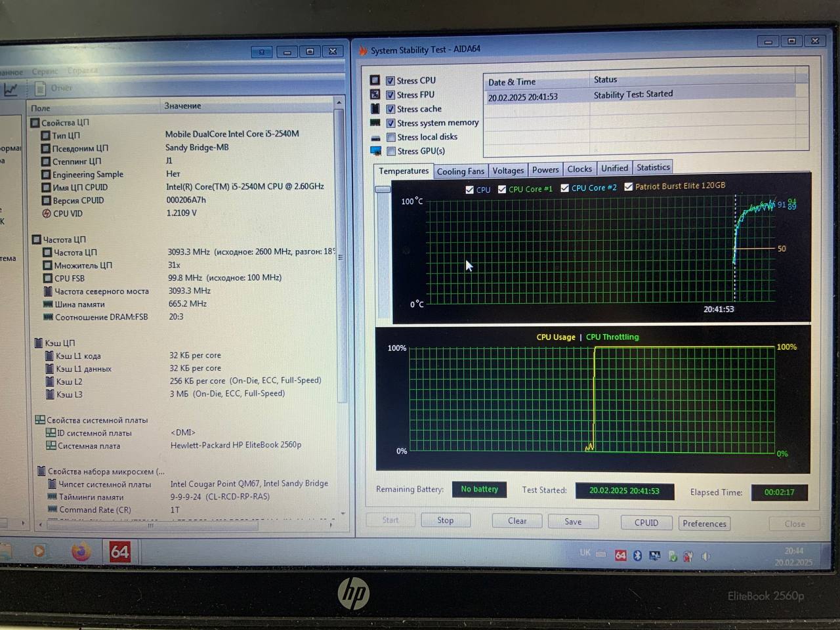Open the Powers tab
The width and height of the screenshot is (840, 630).
[x=545, y=170]
